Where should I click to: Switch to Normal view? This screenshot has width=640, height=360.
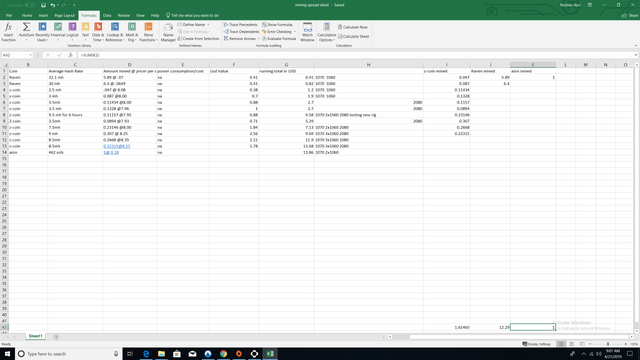pyautogui.click(x=561, y=344)
